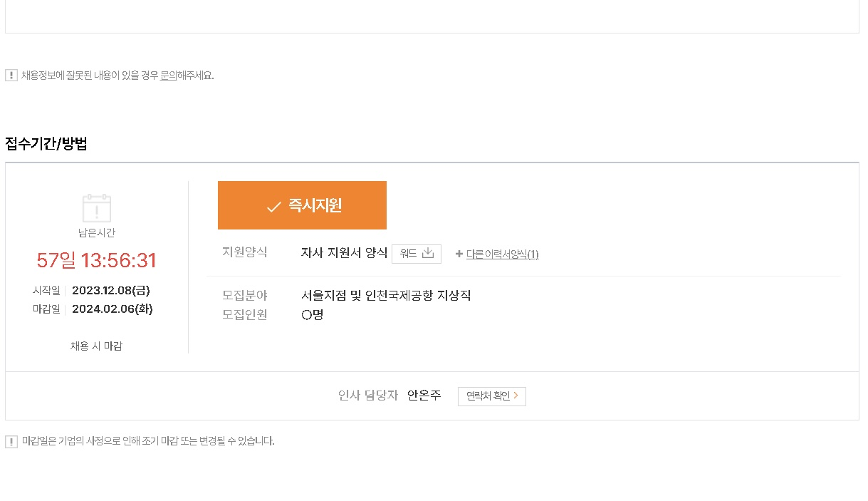Viewport: 868px width, 501px height.
Task: Select the start date 2023.12.08(금)
Action: (111, 290)
